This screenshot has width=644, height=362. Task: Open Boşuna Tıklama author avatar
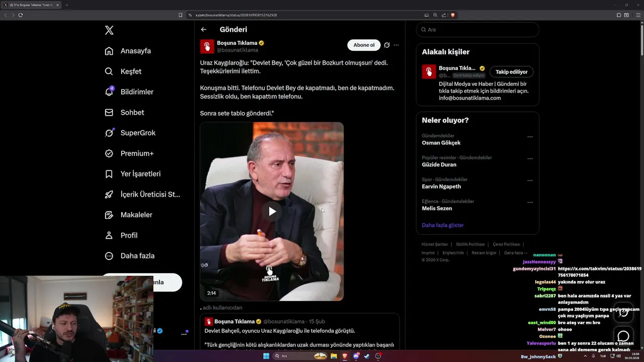(x=207, y=46)
